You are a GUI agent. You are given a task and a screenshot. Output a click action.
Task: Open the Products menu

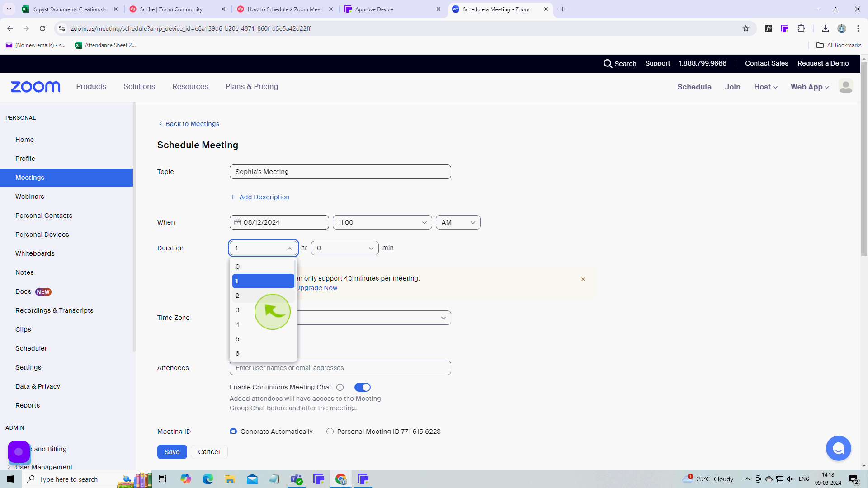pos(91,87)
